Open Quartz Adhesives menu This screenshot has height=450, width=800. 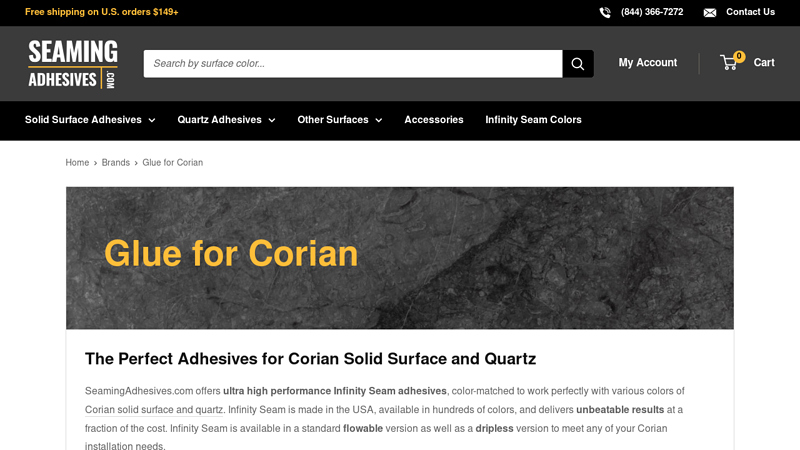(x=219, y=120)
